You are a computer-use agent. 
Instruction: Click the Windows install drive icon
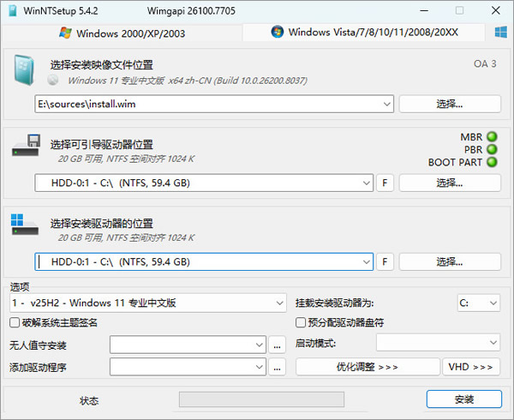click(25, 225)
